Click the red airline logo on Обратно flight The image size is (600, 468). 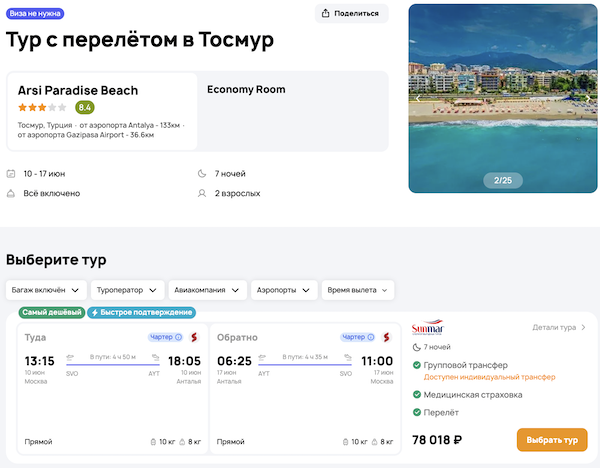pos(390,337)
